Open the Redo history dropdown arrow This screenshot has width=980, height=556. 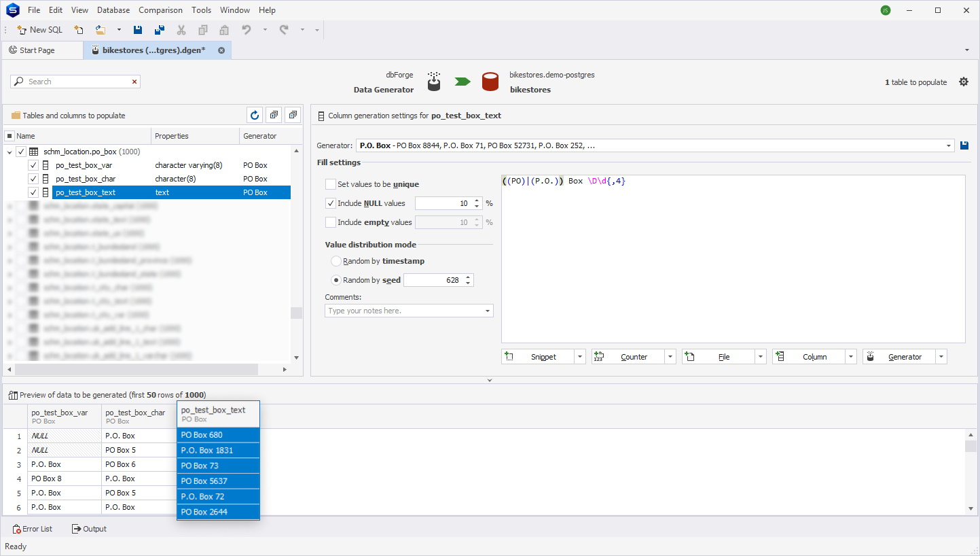tap(302, 30)
